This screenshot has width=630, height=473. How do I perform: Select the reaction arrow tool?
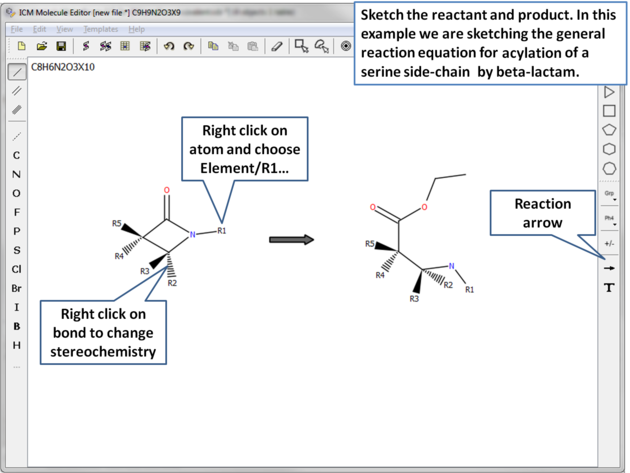[x=609, y=268]
